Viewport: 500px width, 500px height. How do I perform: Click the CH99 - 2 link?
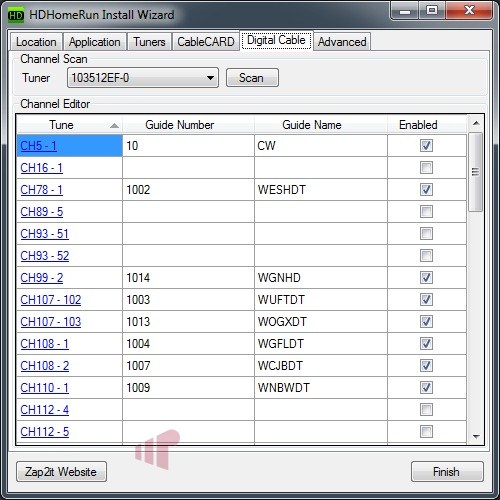click(x=42, y=278)
